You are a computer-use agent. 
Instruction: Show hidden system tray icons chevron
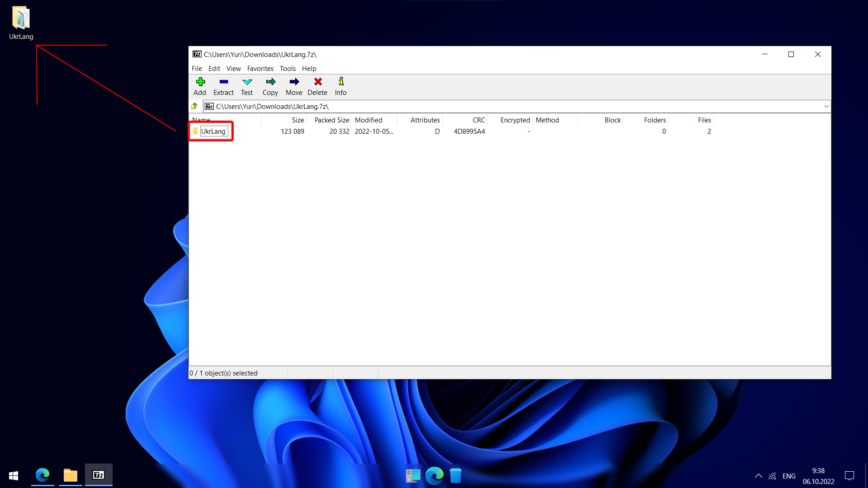point(758,476)
